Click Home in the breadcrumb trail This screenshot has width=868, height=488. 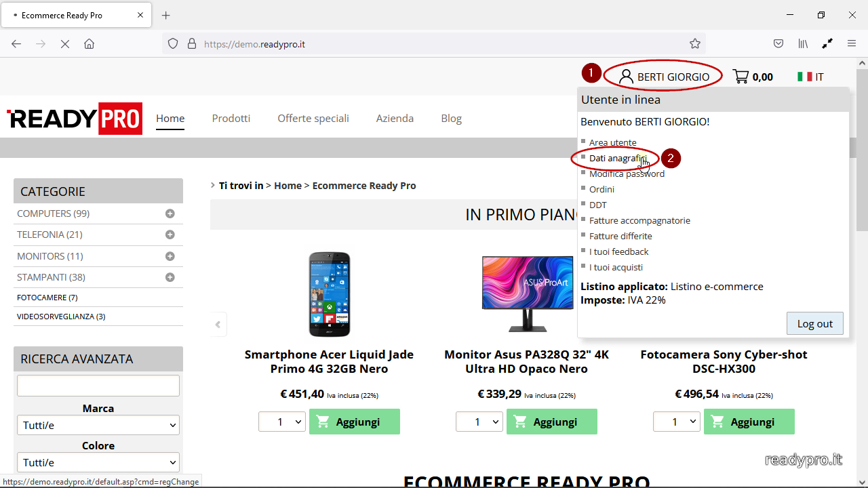288,185
